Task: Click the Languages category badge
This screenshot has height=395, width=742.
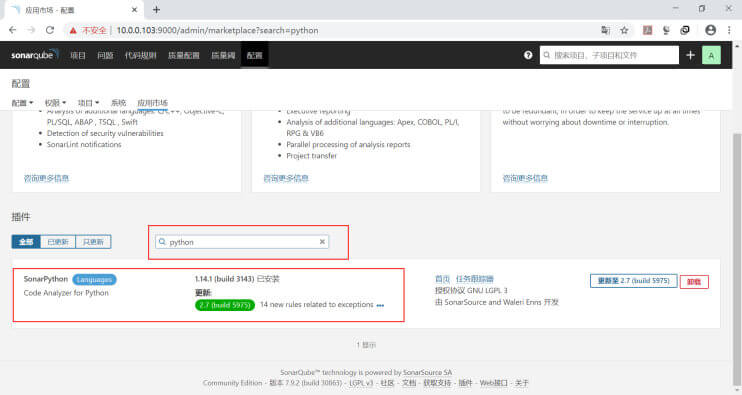Action: (94, 280)
